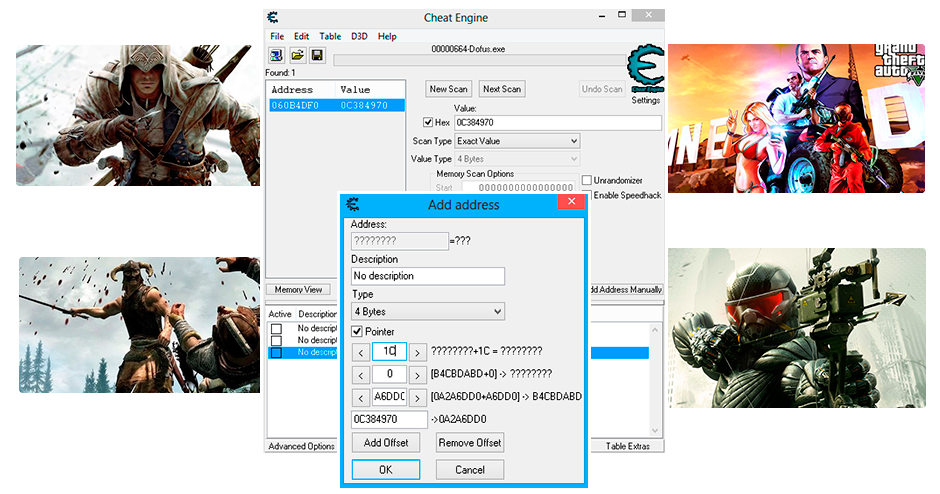Open the Scan Type Exact Value dropdown
Viewport: 940px width, 494px height.
coord(517,141)
